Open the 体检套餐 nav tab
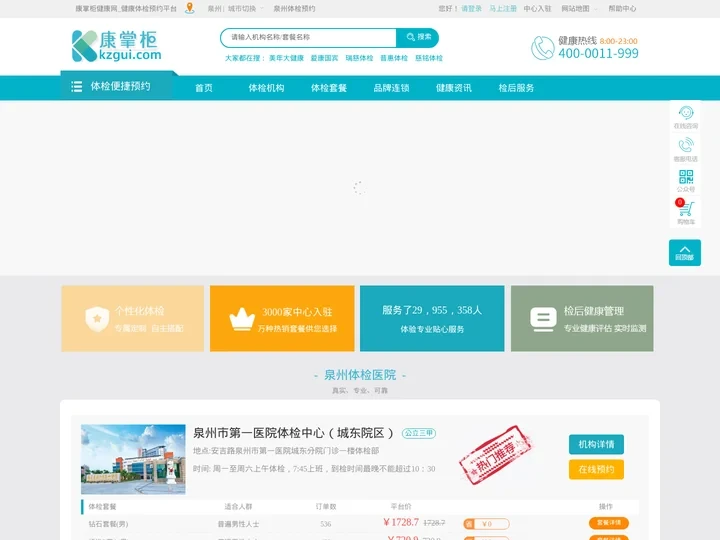The width and height of the screenshot is (720, 540). click(x=329, y=88)
